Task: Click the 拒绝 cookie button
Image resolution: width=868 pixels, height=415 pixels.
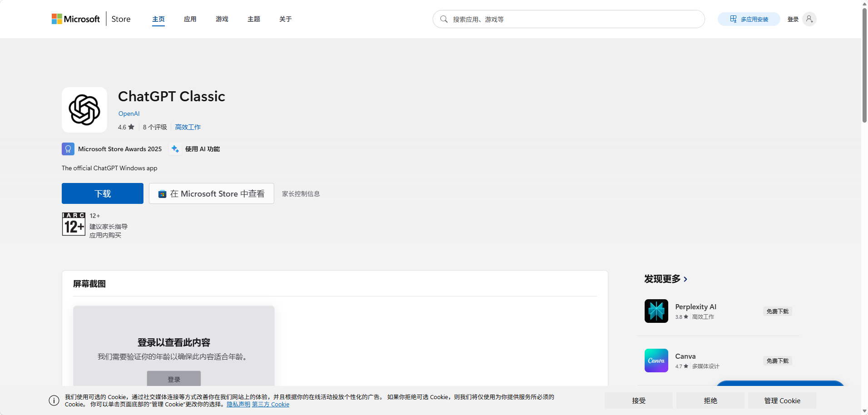Action: click(x=710, y=400)
